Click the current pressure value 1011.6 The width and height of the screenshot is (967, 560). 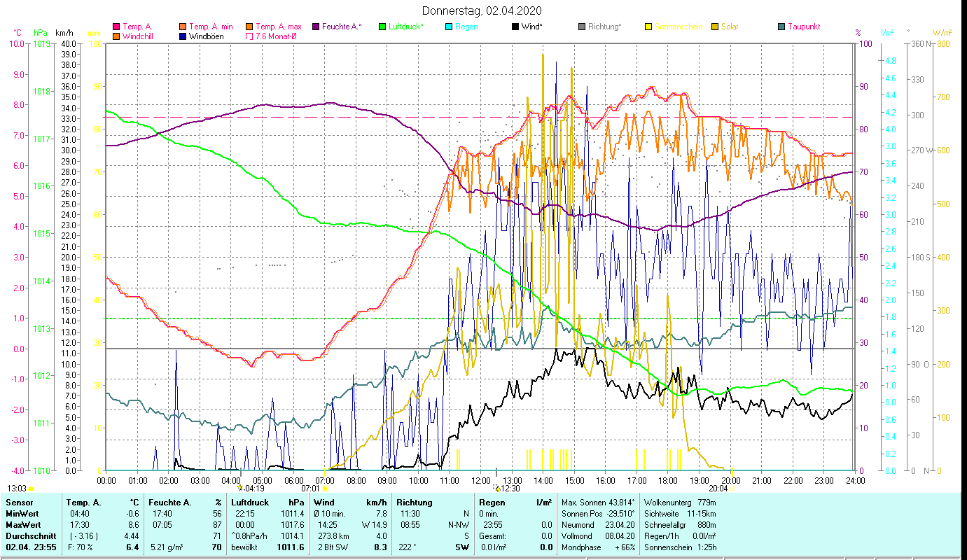coord(291,547)
